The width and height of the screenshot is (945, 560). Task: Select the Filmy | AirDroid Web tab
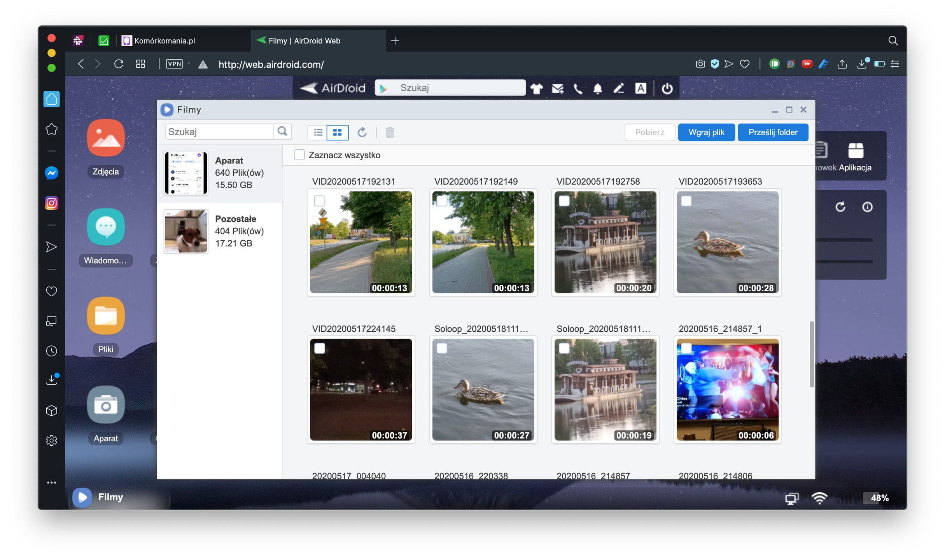(318, 41)
